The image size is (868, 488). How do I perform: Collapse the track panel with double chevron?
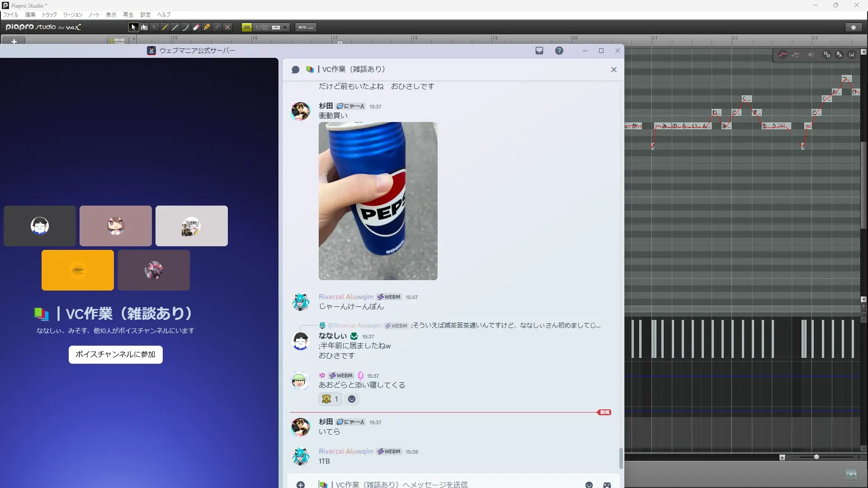point(134,39)
